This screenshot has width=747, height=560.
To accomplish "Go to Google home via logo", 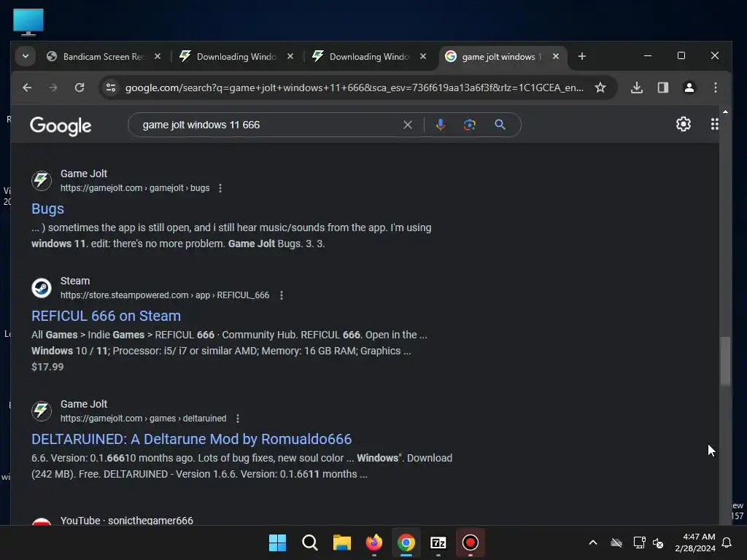I will [61, 125].
